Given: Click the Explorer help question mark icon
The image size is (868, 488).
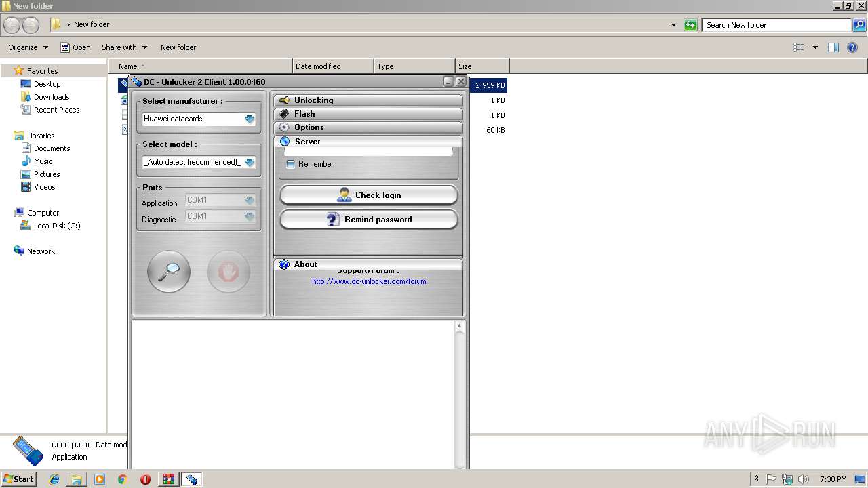Looking at the screenshot, I should point(852,47).
